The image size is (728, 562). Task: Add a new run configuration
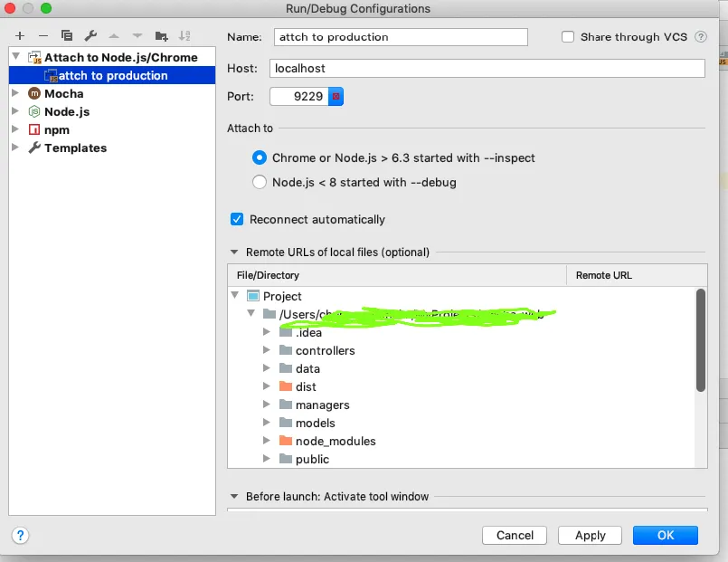pos(20,36)
